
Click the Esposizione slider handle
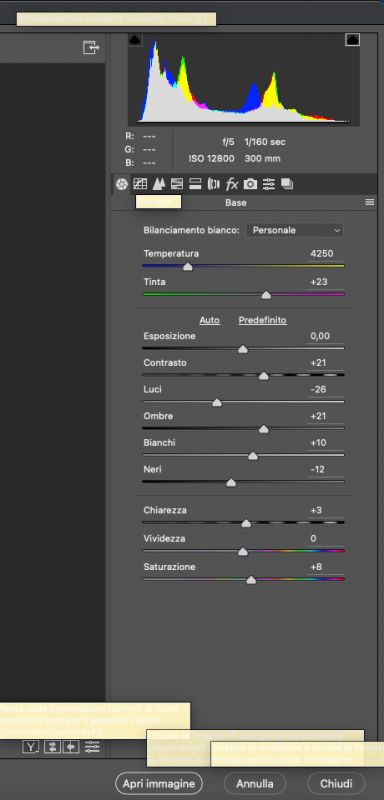coord(243,349)
